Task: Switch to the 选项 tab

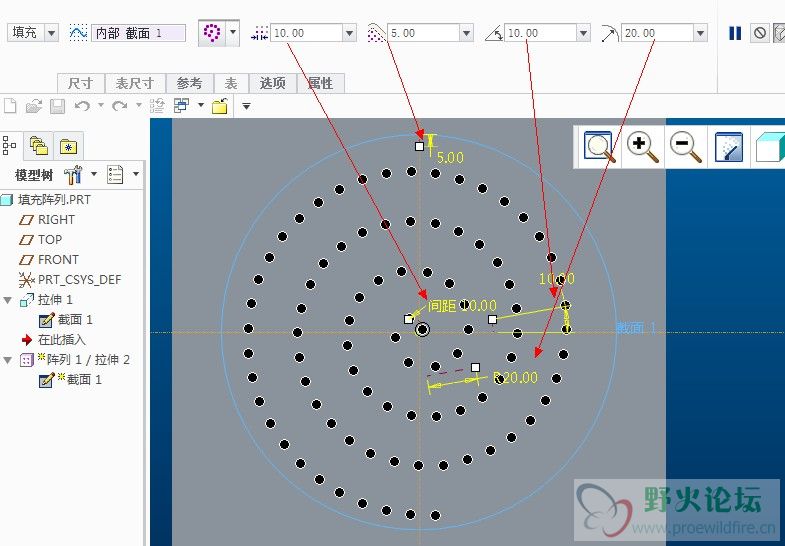Action: point(272,83)
